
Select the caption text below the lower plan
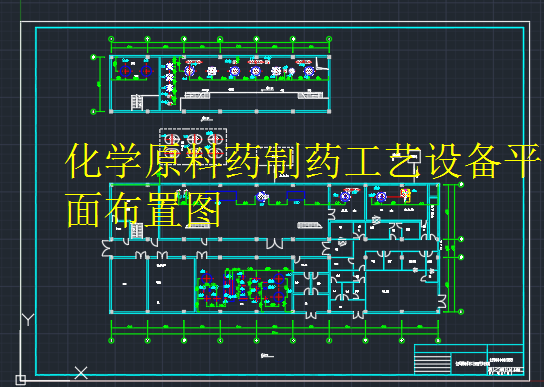point(267,355)
